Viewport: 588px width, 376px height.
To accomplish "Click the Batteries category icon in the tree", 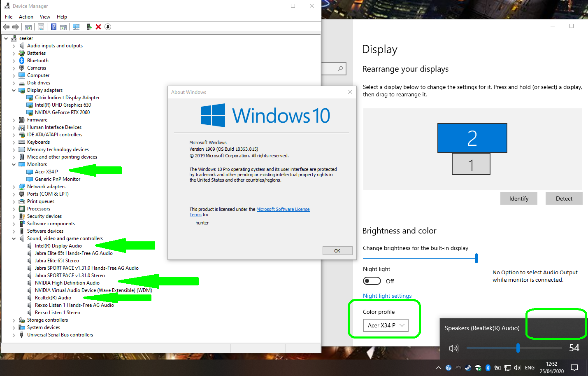I will pyautogui.click(x=22, y=53).
